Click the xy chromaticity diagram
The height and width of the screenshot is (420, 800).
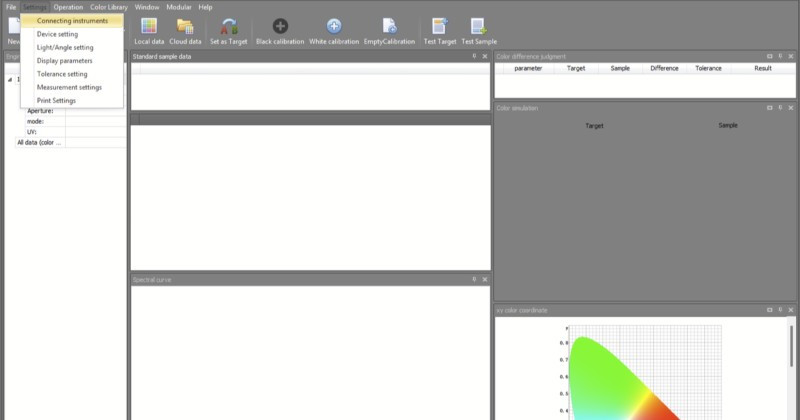[640, 373]
